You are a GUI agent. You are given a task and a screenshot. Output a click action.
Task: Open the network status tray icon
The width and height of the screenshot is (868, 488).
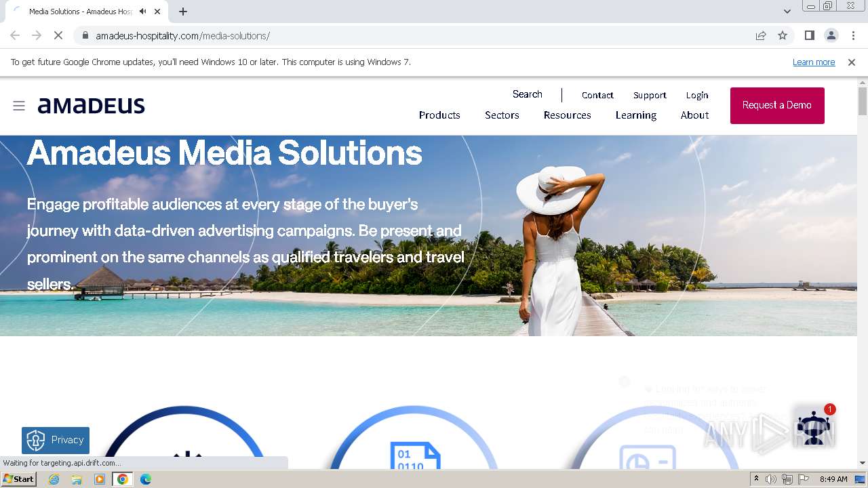[x=787, y=479]
